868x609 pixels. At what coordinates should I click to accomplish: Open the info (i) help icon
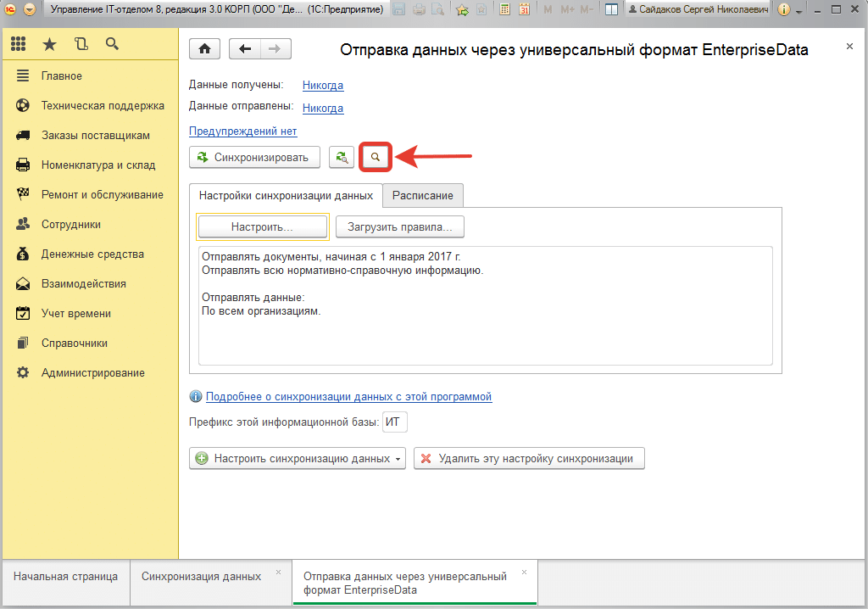(783, 9)
